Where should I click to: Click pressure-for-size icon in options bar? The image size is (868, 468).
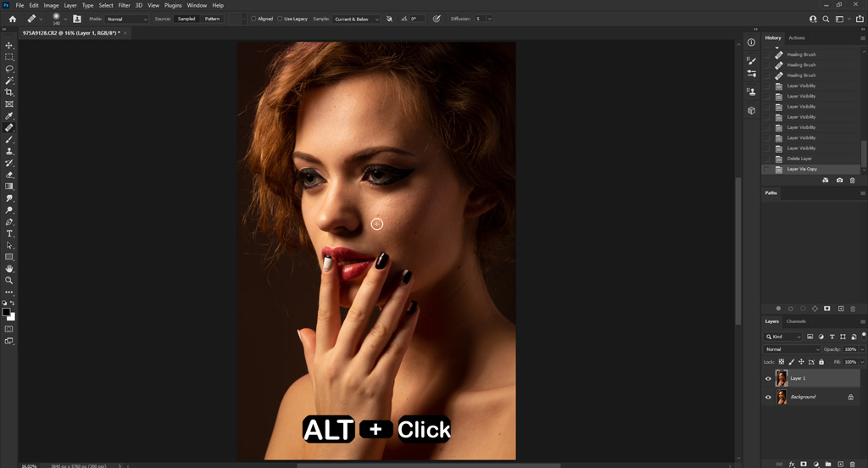point(437,19)
